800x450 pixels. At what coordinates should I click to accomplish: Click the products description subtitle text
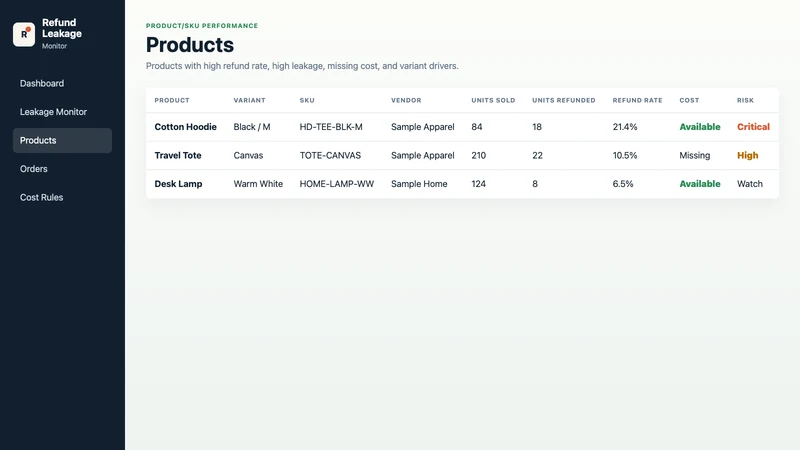302,66
